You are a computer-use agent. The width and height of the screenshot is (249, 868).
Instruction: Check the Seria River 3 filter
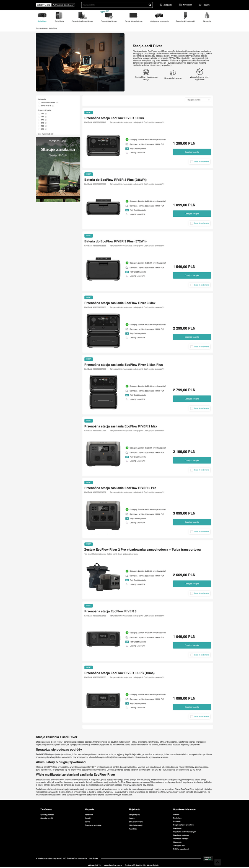click(x=39, y=105)
